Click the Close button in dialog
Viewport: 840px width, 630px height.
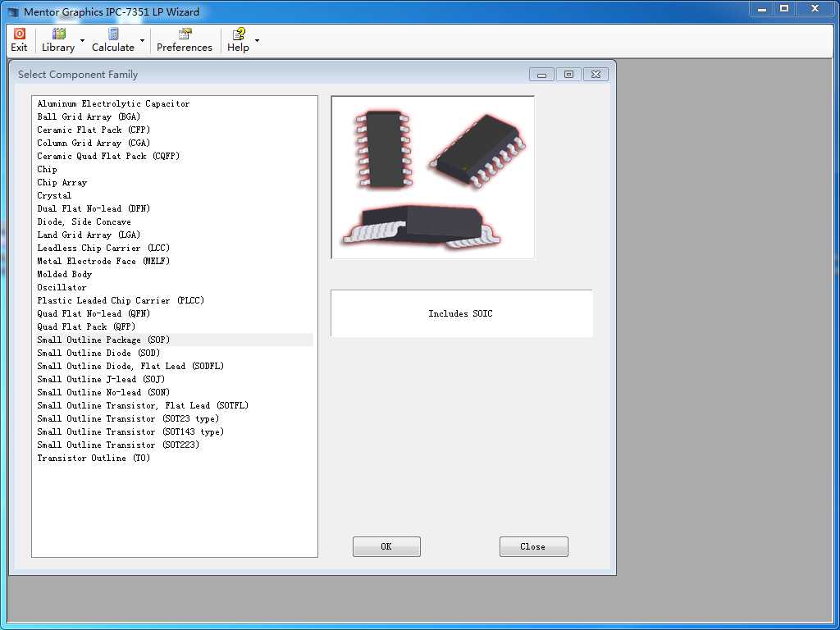(x=533, y=546)
